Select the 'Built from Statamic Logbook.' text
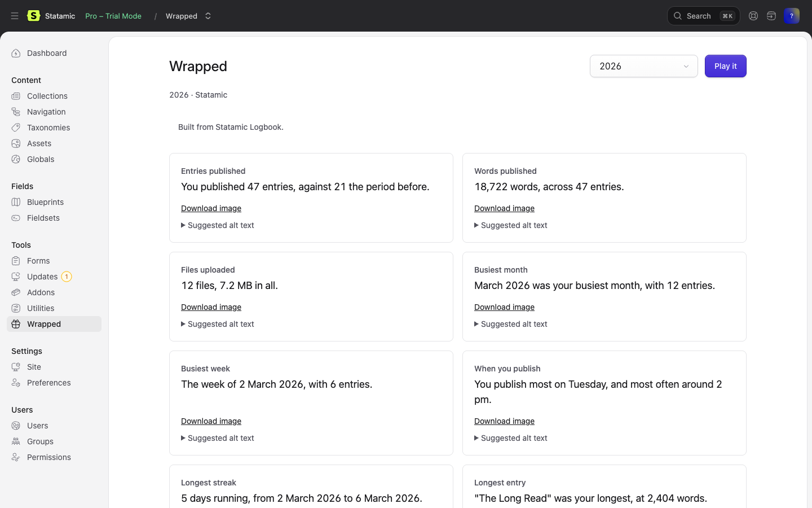Image resolution: width=812 pixels, height=508 pixels. (x=231, y=127)
